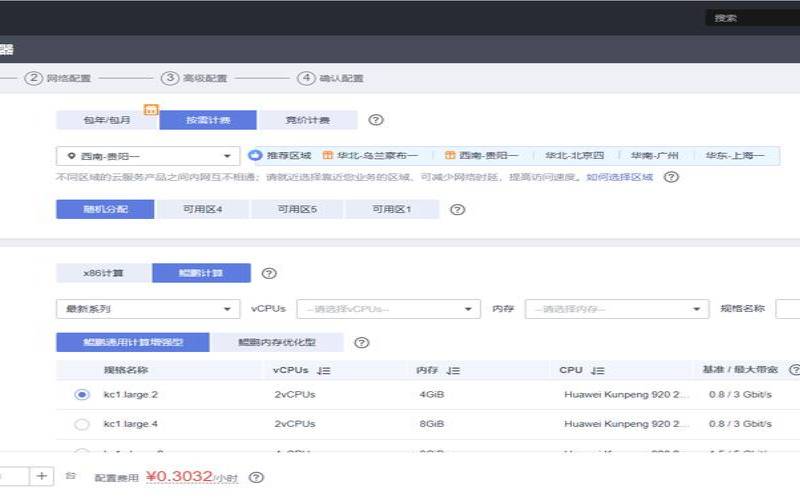Switch to the x86计算 tab
This screenshot has width=800, height=500.
click(104, 273)
